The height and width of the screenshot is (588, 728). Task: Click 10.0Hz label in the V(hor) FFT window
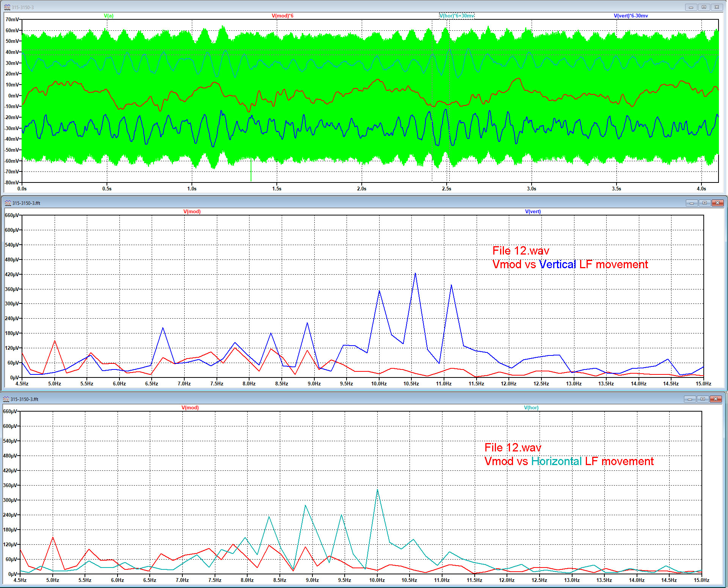[377, 580]
